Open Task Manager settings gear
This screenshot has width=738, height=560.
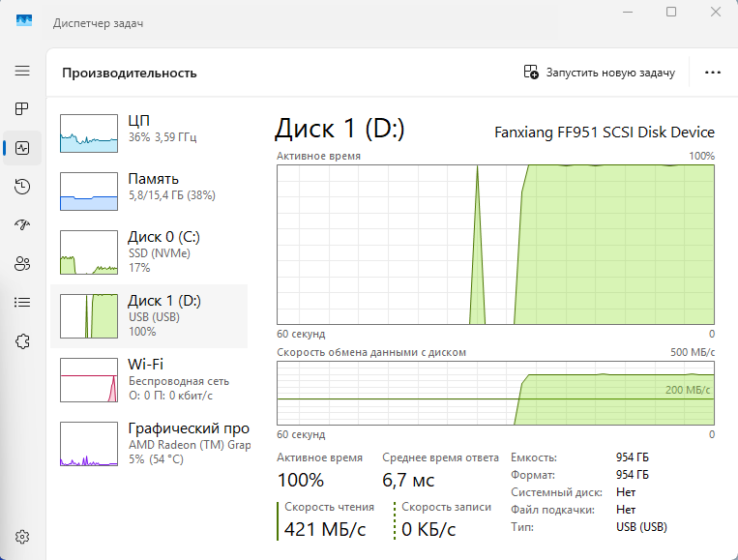[x=22, y=537]
